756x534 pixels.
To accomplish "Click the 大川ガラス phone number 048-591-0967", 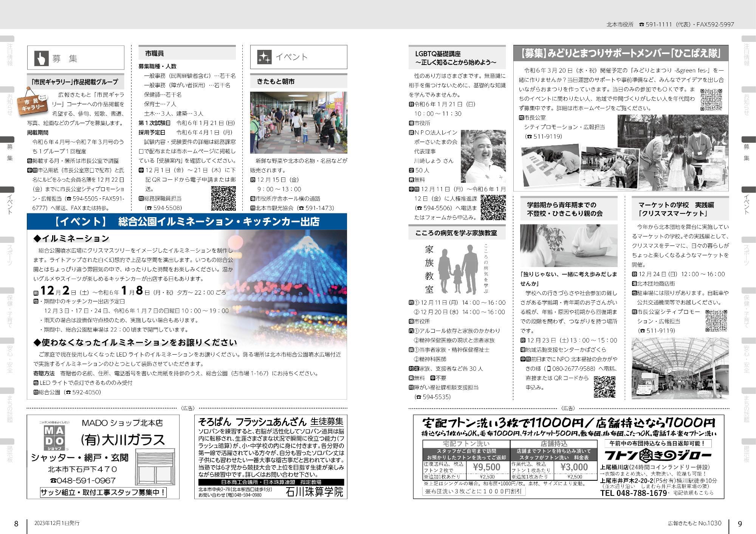I will point(83,480).
